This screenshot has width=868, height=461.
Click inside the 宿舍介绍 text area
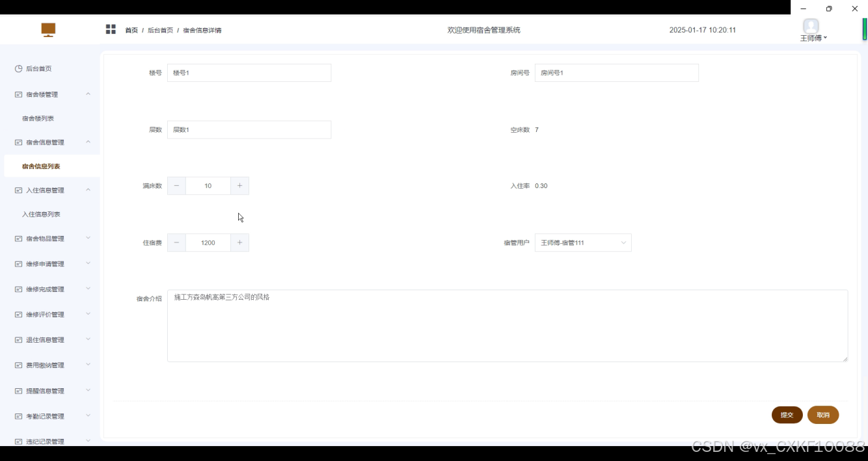[x=508, y=326]
